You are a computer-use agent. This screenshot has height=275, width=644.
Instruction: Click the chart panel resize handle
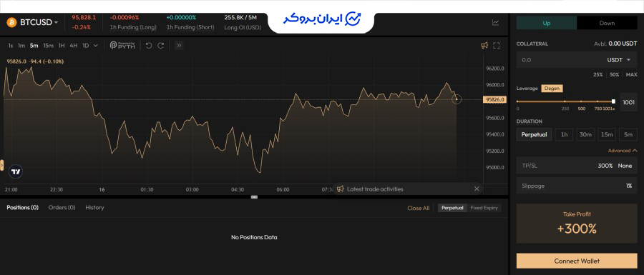[254, 197]
